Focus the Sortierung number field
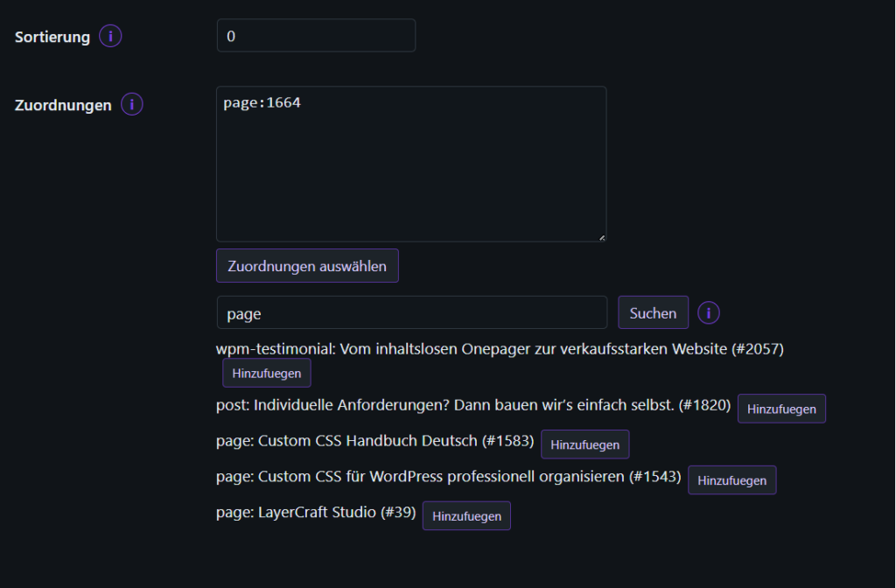 pos(316,35)
